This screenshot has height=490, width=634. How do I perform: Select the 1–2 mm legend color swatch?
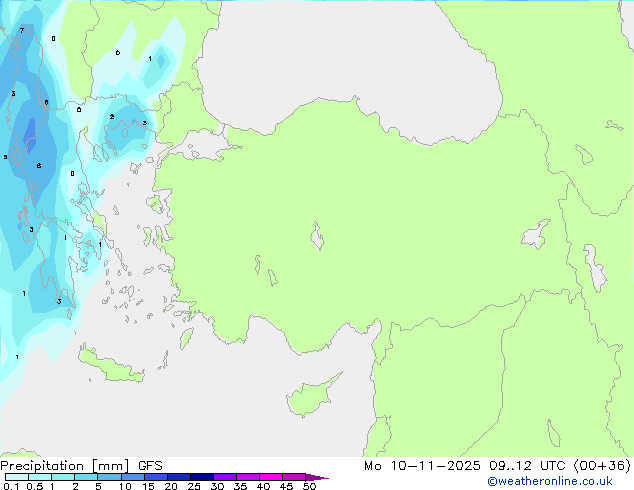[63, 477]
